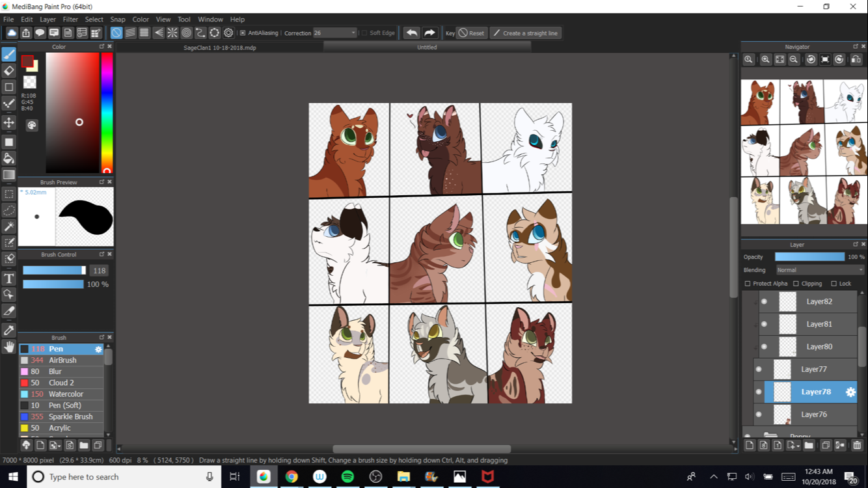Screen dimensions: 868x488
Task: Enable the concentric circle snap guide
Action: [186, 33]
